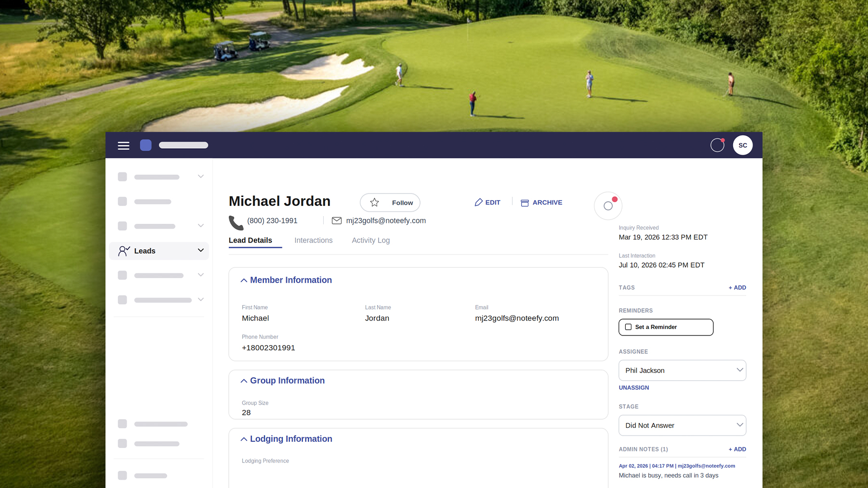
Task: Select last name value Jordan
Action: pos(377,319)
